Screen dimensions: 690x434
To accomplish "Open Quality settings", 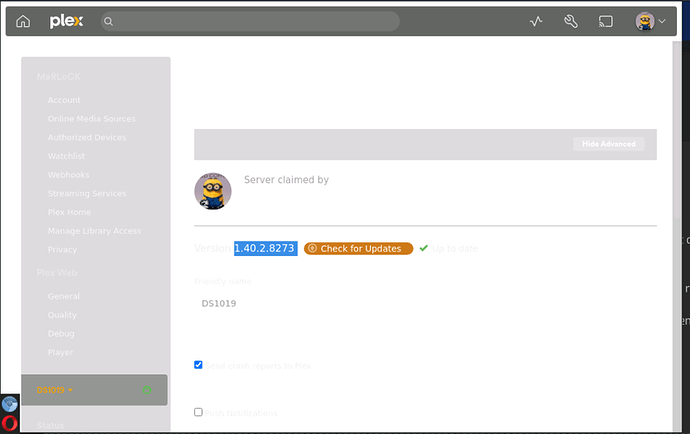I will pos(62,315).
